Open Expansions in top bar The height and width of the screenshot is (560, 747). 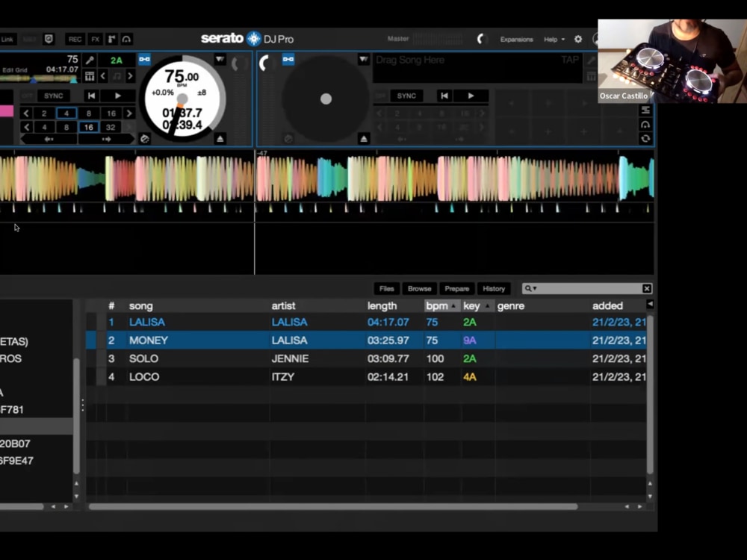coord(516,39)
